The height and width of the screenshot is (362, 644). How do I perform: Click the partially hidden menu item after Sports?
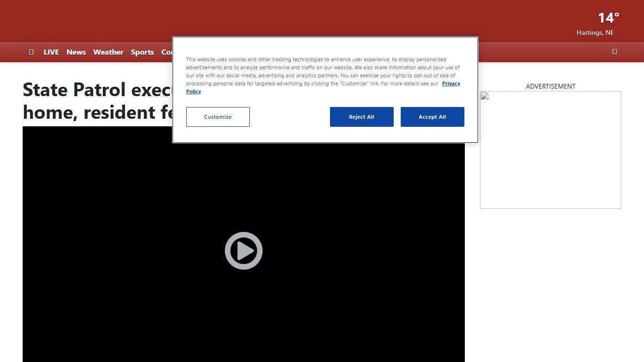tap(166, 52)
